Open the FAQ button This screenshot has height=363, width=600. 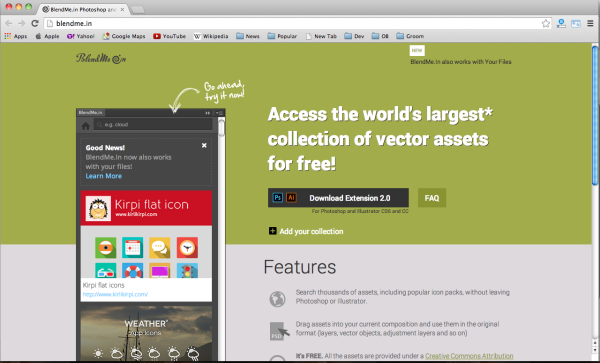pos(432,198)
